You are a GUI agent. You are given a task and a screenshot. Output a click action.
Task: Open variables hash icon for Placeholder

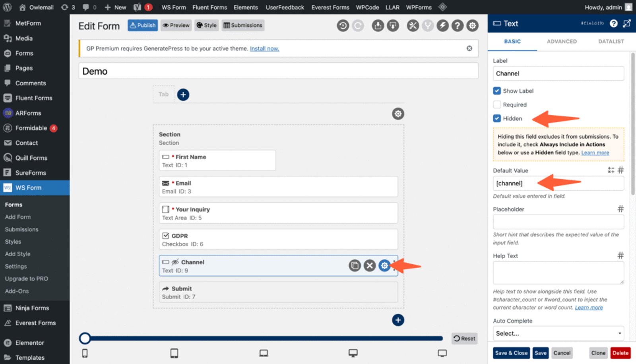click(x=620, y=209)
